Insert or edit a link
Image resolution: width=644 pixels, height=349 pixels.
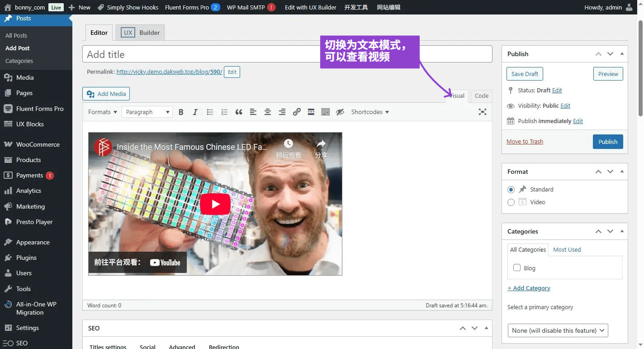(297, 112)
